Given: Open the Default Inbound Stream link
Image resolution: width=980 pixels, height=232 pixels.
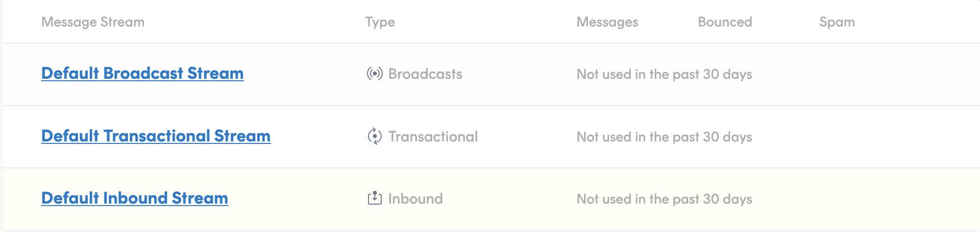Looking at the screenshot, I should [x=135, y=198].
